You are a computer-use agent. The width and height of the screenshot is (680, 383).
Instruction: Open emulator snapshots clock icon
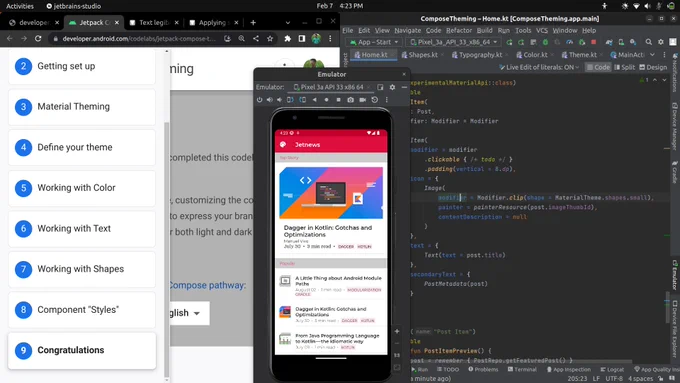pos(375,100)
